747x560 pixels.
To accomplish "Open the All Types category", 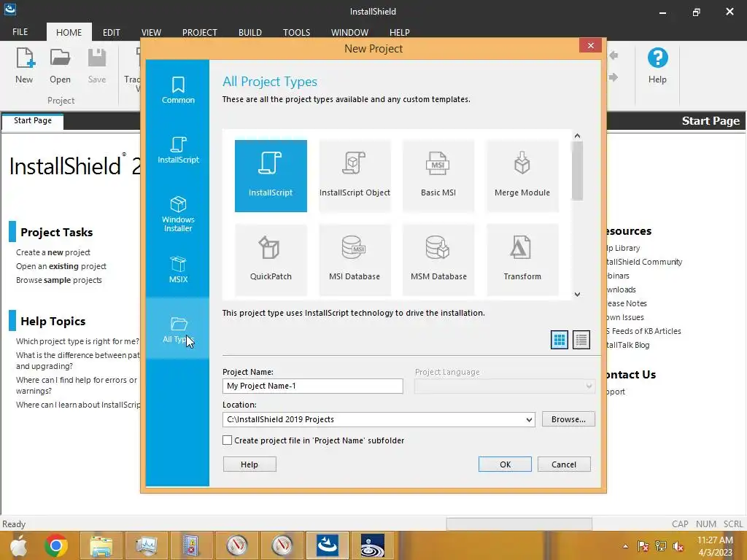I will [178, 329].
